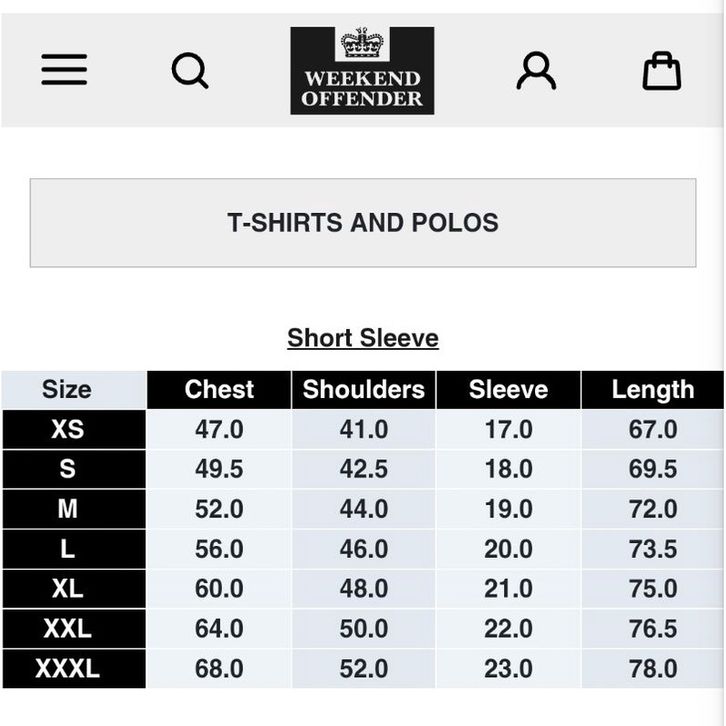Select the Sleeve column header
Screen dimensions: 726x726
click(x=508, y=390)
